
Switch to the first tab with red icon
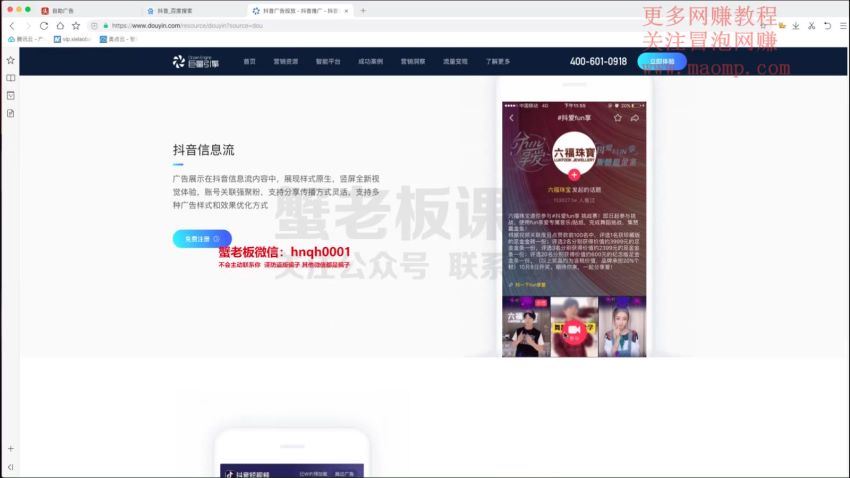89,11
